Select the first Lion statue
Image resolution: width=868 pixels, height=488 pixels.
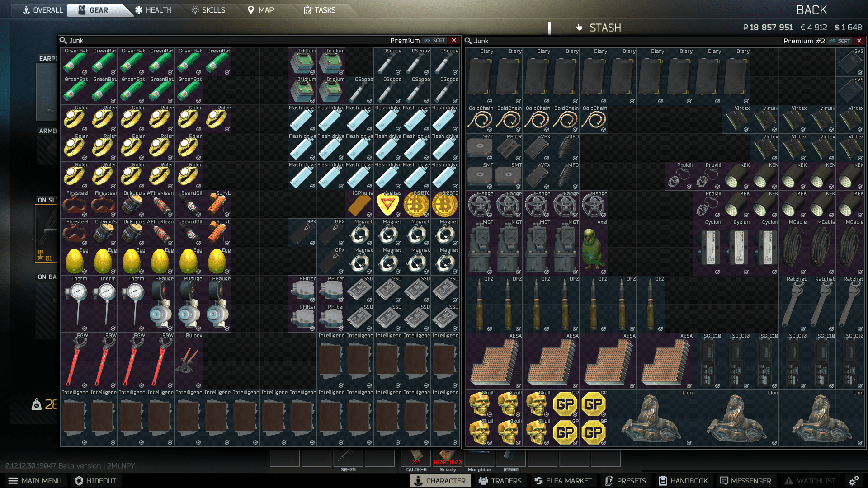tap(651, 418)
